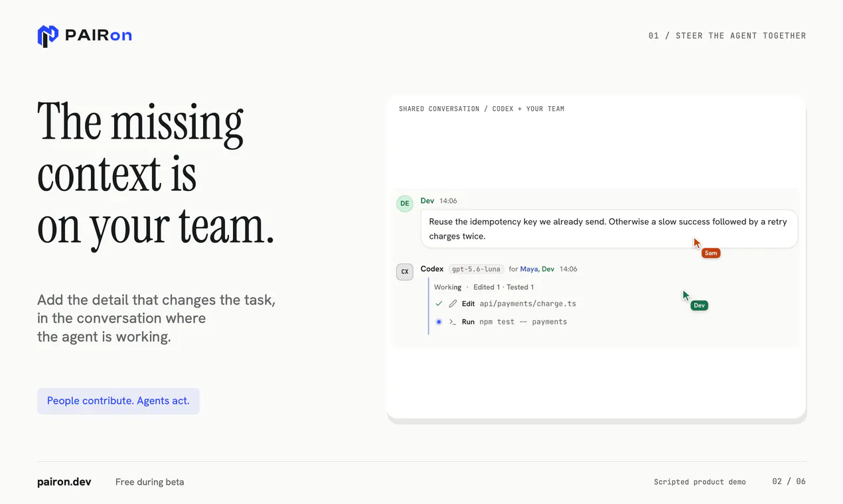This screenshot has width=843, height=504.
Task: Click the pencil icon on the Edit row
Action: 453,304
